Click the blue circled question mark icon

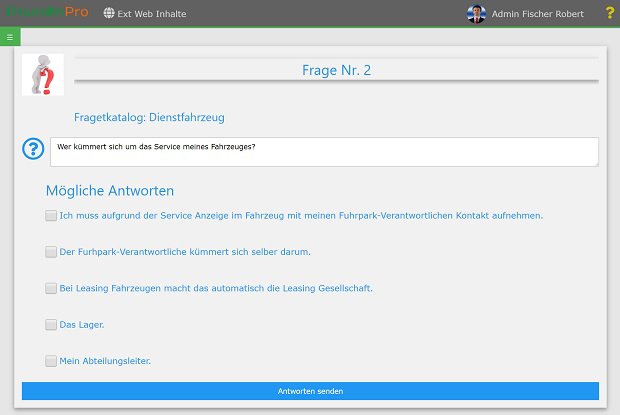coord(33,149)
